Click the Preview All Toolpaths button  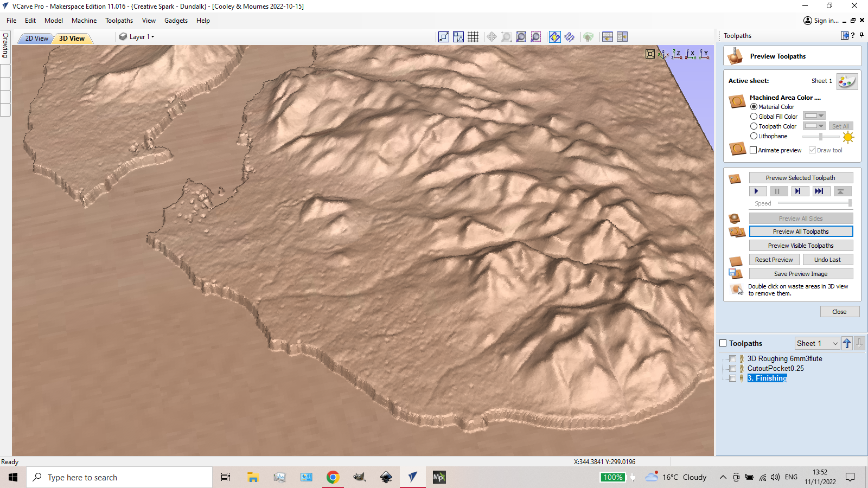click(801, 231)
